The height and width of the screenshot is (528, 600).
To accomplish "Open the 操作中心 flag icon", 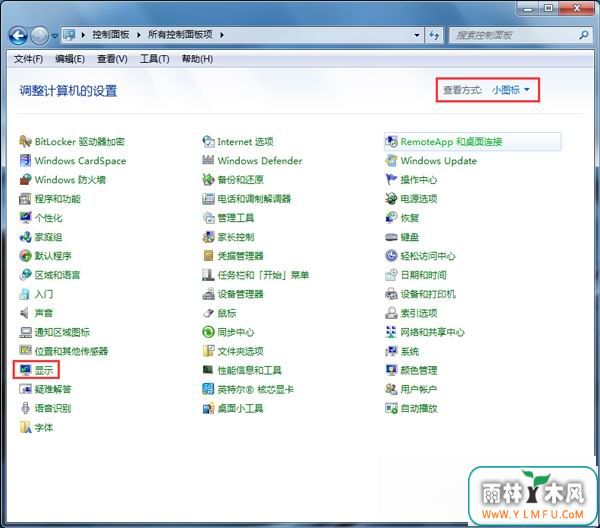I will tap(391, 180).
